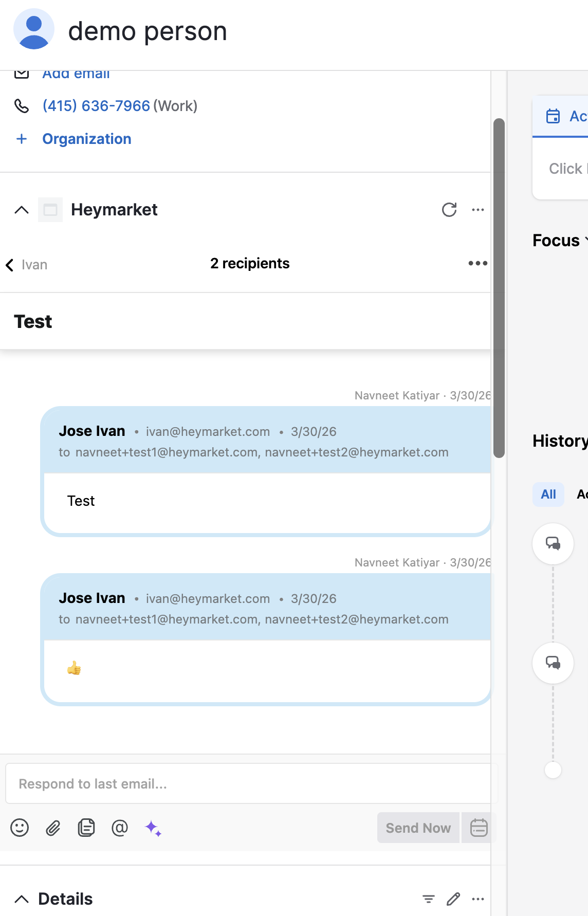The width and height of the screenshot is (588, 916).
Task: Insert mention with @ icon
Action: tap(120, 828)
